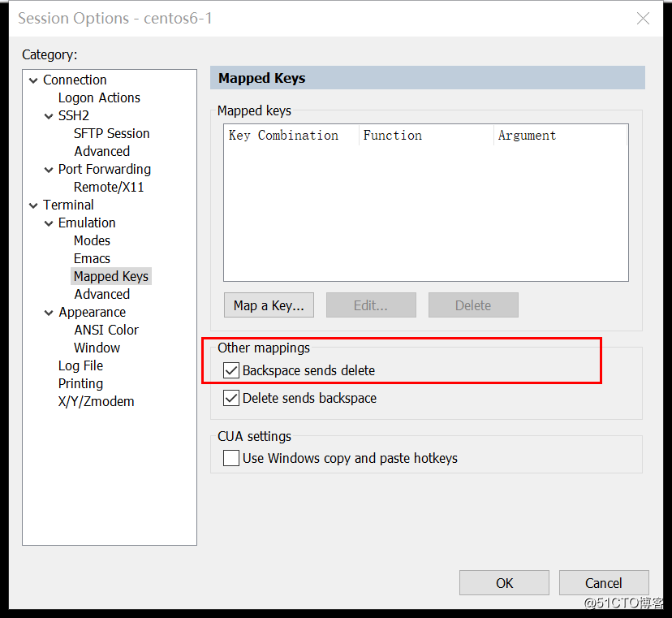This screenshot has height=618, width=672.
Task: Open the Connection category
Action: [75, 80]
